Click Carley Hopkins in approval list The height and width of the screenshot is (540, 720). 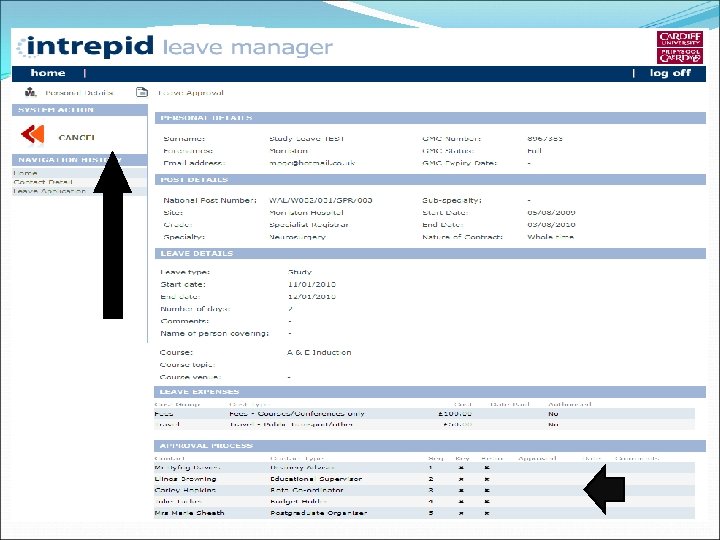[x=185, y=490]
